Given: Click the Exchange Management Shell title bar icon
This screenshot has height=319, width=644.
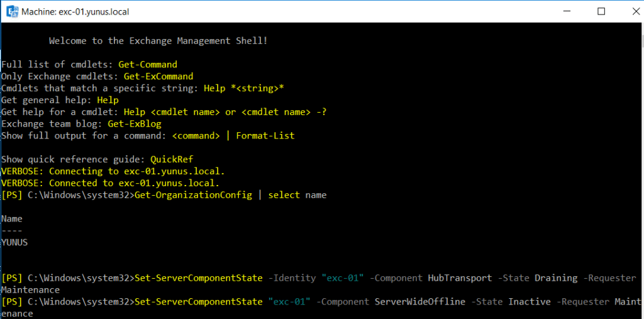Looking at the screenshot, I should 11,11.
